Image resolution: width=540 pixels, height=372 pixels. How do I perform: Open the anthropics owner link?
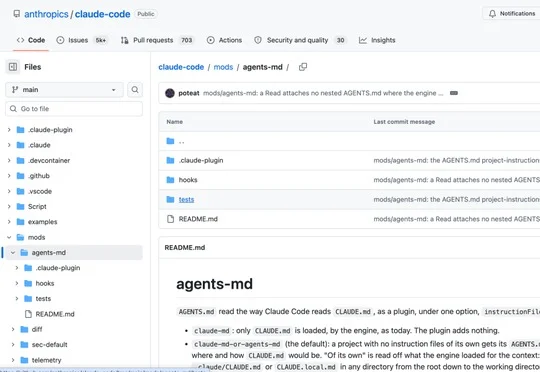pyautogui.click(x=46, y=14)
